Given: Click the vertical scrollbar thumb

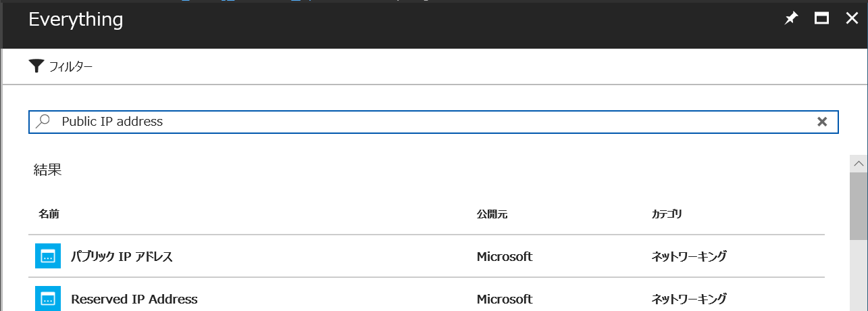Looking at the screenshot, I should point(859,204).
